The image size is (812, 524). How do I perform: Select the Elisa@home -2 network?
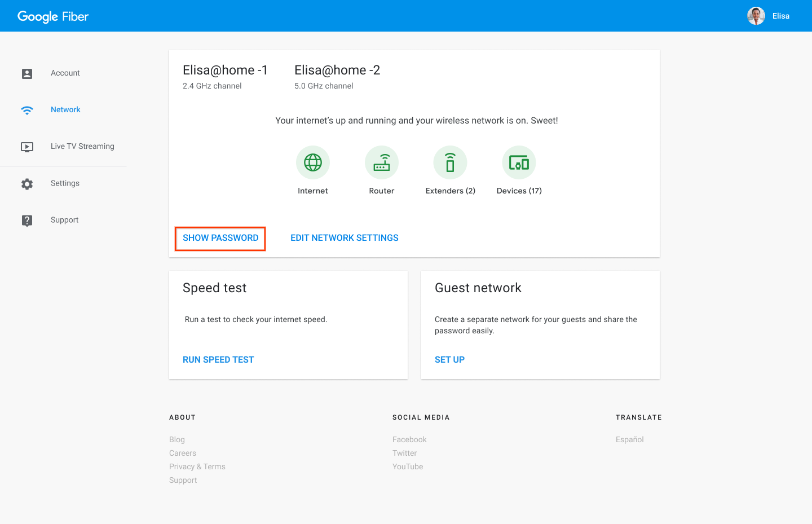point(337,71)
